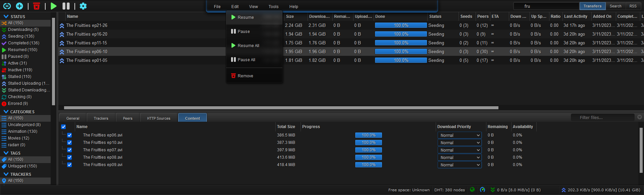
Task: Click the horizontal scrollbar under torrent list
Action: click(281, 108)
